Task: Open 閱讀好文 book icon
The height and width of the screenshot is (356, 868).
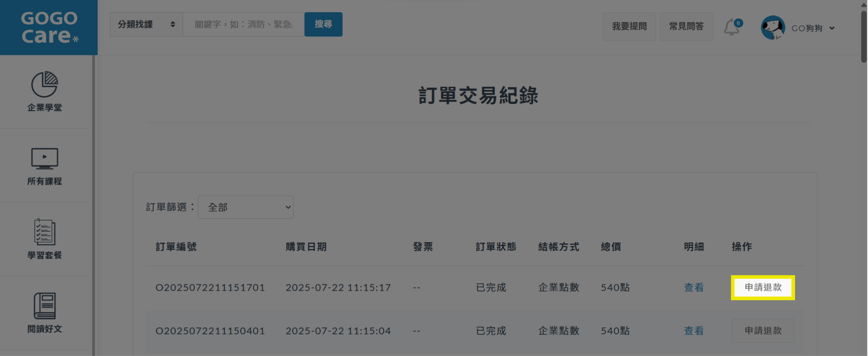Action: click(x=44, y=306)
